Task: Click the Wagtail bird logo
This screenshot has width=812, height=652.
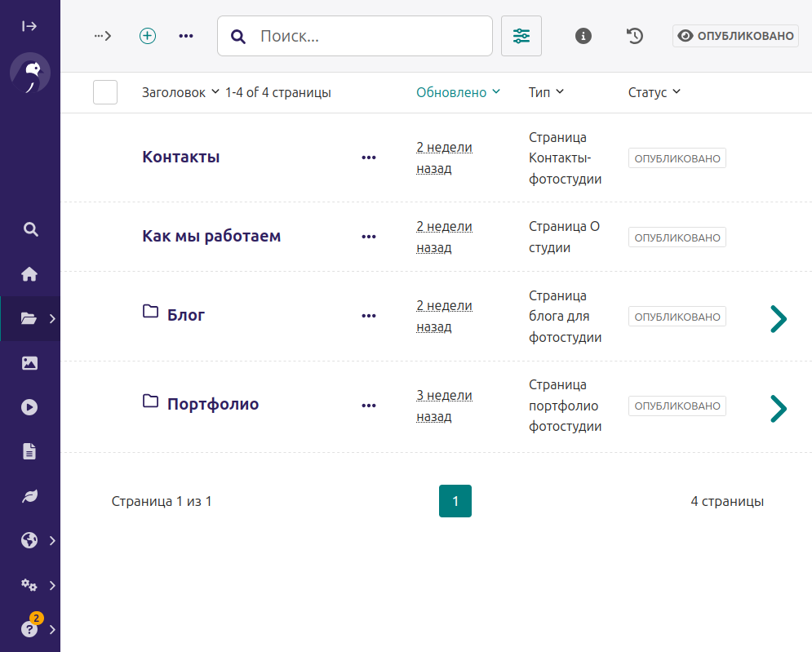Action: pyautogui.click(x=30, y=73)
